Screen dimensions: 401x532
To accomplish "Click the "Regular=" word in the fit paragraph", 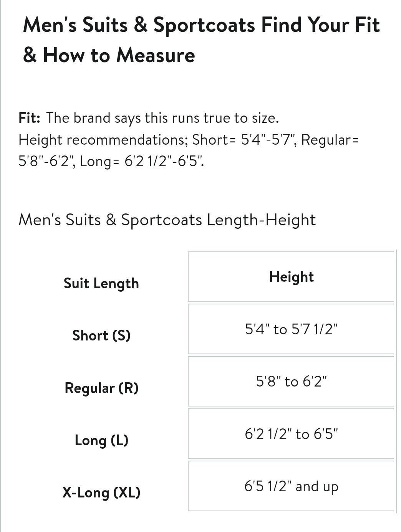I will [330, 140].
